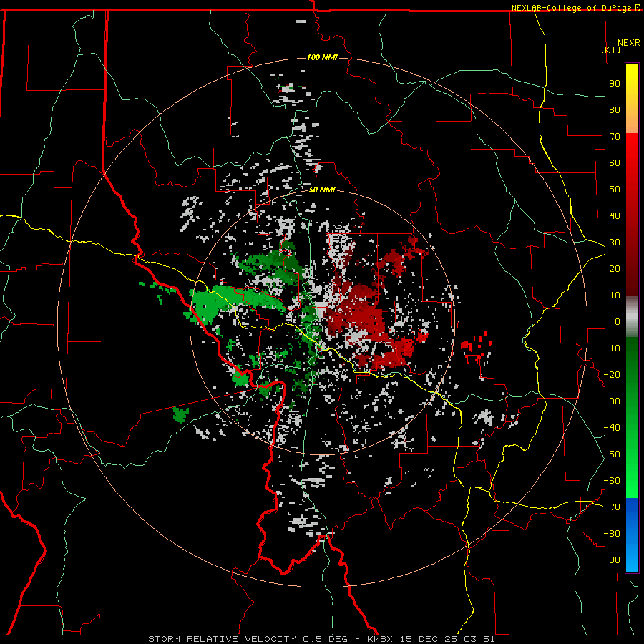644x644 pixels.
Task: Click the 100 NMI range ring label
Action: 322,57
